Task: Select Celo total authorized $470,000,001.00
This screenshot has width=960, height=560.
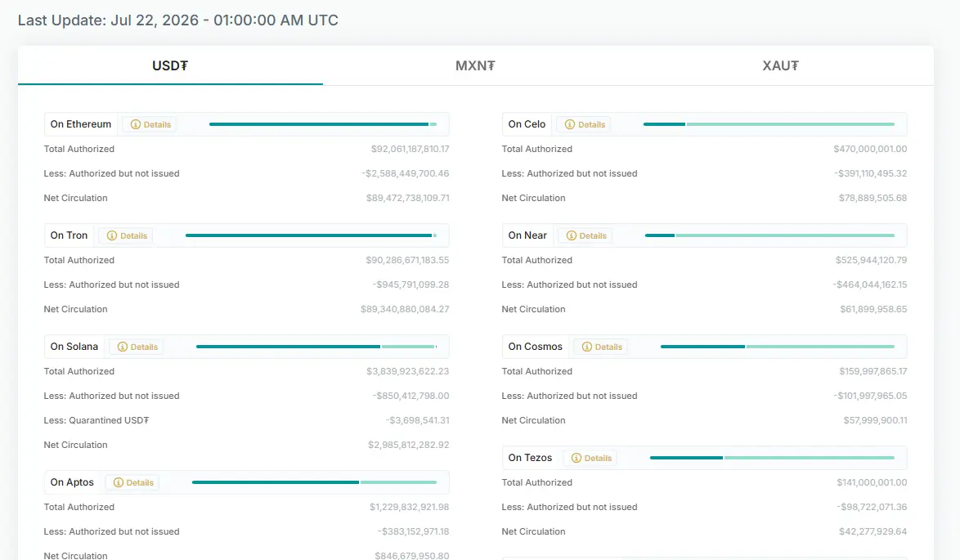Action: click(870, 149)
